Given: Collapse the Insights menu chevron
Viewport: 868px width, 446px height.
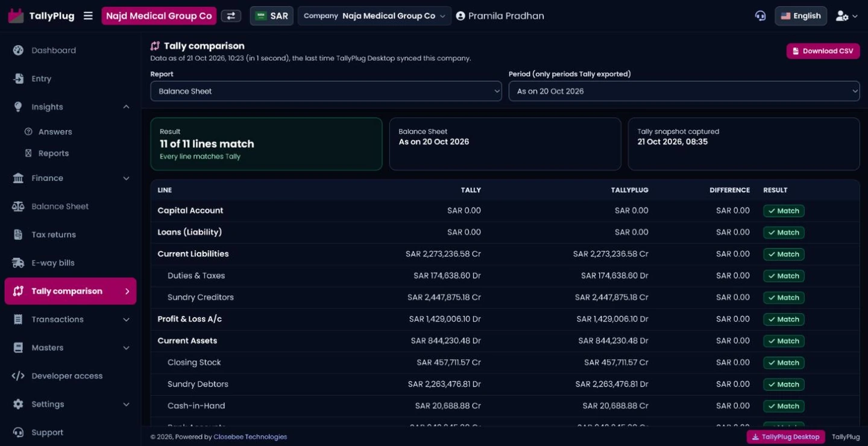Looking at the screenshot, I should pyautogui.click(x=126, y=107).
